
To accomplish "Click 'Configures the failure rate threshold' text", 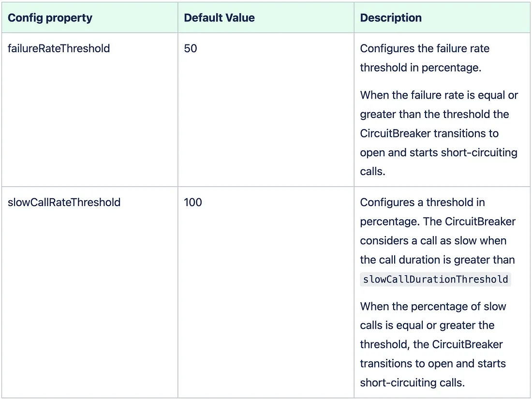I will pos(425,58).
